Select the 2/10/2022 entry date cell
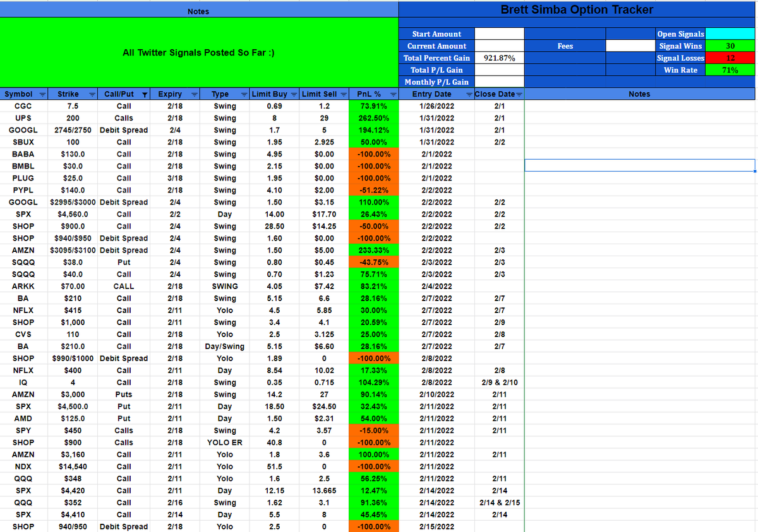 pos(436,394)
